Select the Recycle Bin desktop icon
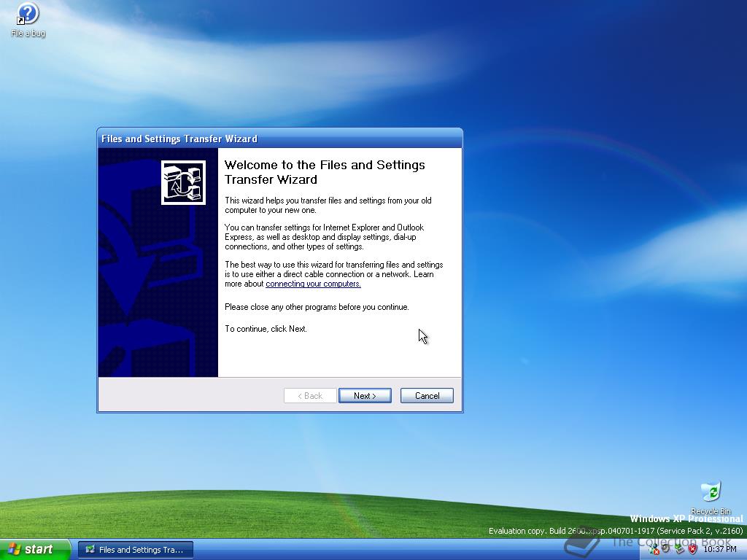 [x=711, y=497]
